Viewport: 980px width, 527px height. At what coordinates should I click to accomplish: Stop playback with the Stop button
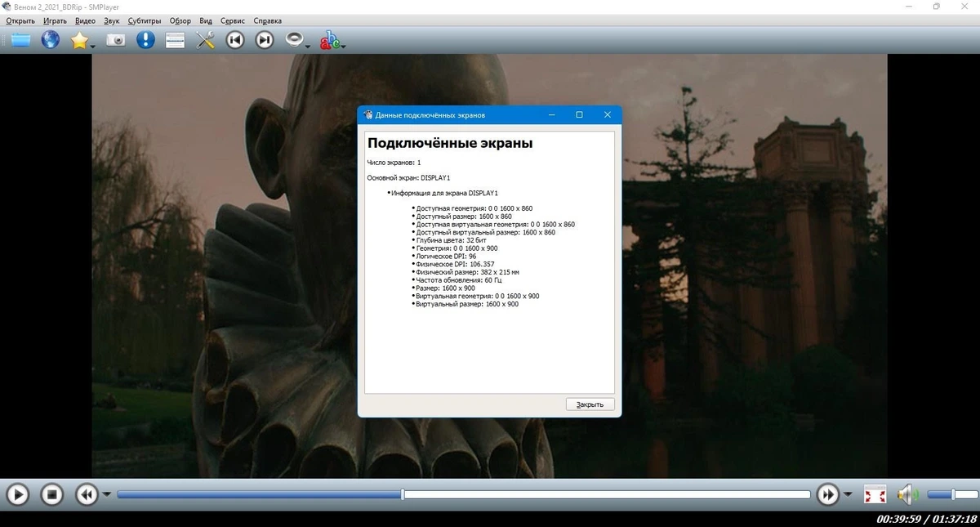(x=52, y=494)
